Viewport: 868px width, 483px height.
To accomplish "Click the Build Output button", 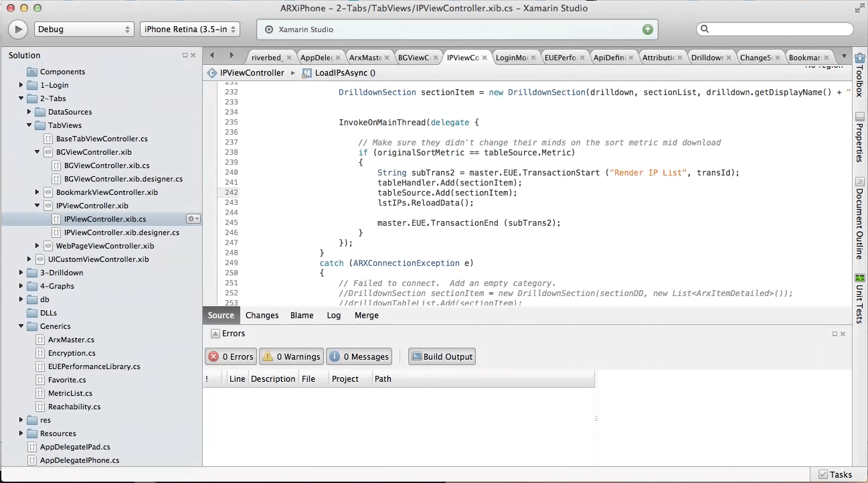I will [442, 356].
